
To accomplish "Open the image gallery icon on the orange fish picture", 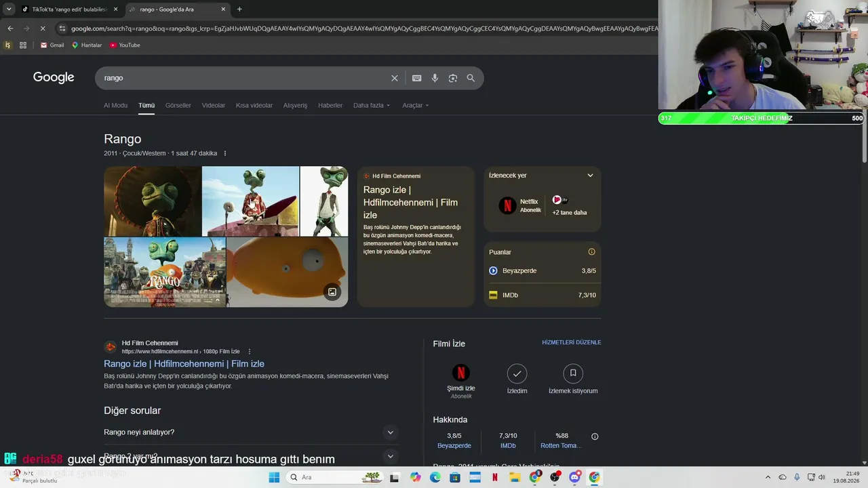I will (332, 292).
